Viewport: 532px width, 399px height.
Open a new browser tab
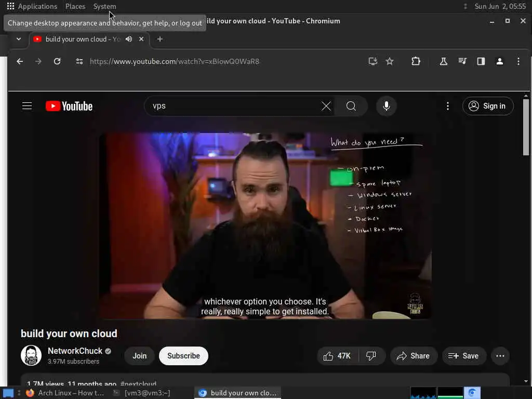160,39
